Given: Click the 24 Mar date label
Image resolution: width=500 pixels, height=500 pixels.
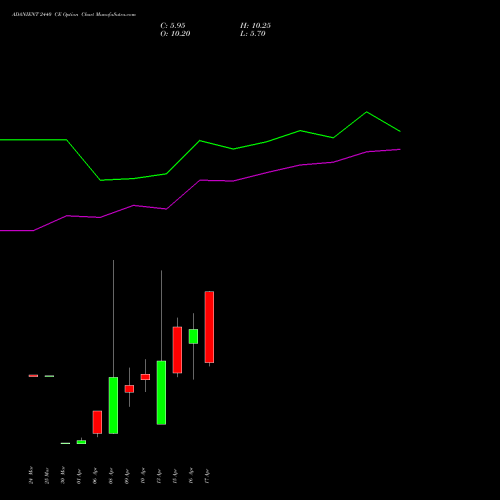Looking at the screenshot, I should [x=31, y=475].
